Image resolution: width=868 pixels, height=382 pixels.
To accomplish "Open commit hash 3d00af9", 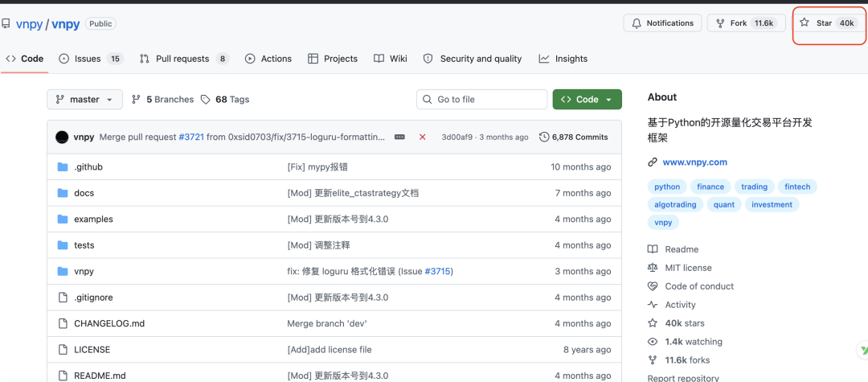I will pyautogui.click(x=457, y=138).
